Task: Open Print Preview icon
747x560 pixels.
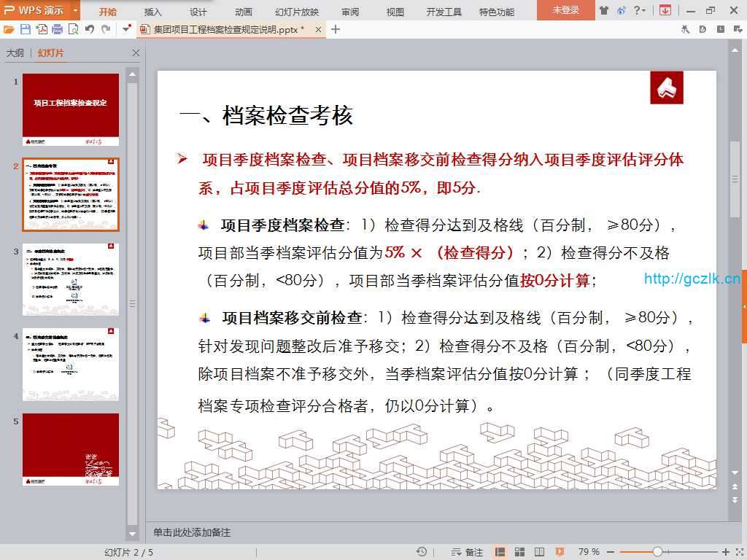Action: click(x=73, y=29)
